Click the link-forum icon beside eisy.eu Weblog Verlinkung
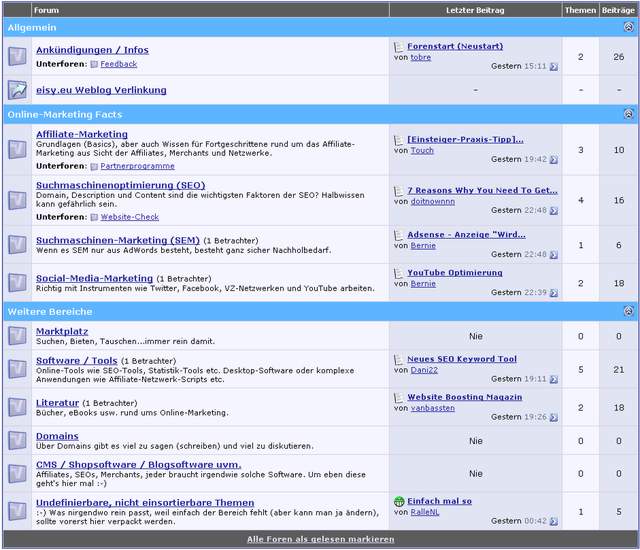 [17, 90]
